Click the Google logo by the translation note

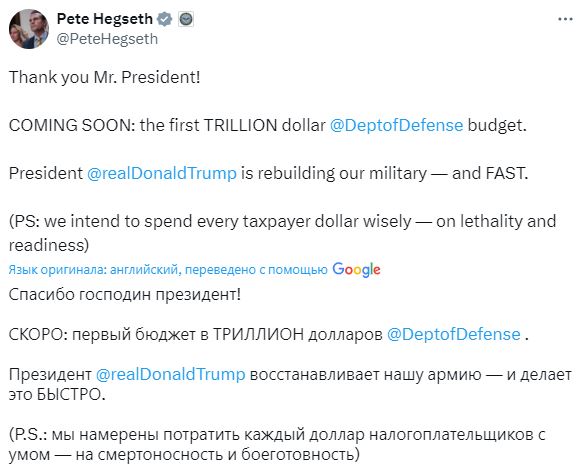[356, 269]
